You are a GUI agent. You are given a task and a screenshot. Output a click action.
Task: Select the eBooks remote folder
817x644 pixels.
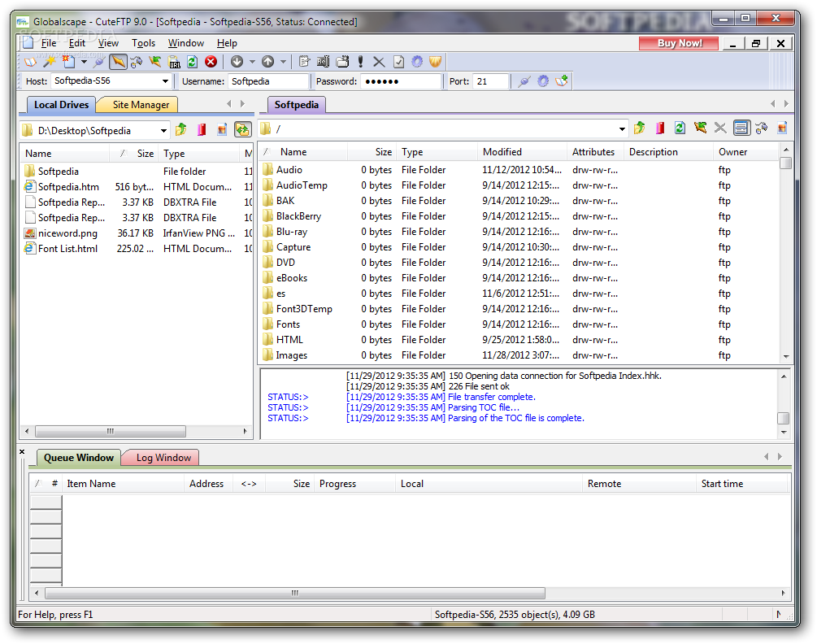[292, 278]
